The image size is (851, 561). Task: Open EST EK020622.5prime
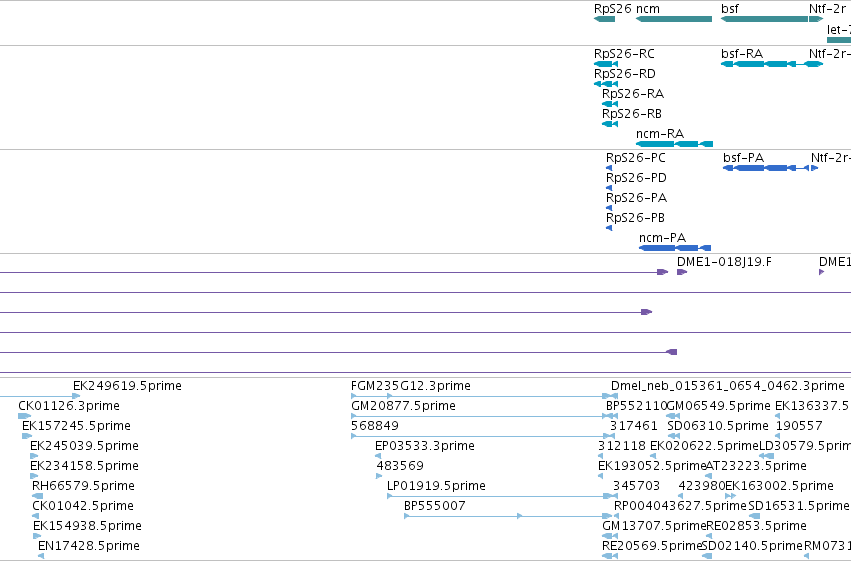click(x=704, y=446)
